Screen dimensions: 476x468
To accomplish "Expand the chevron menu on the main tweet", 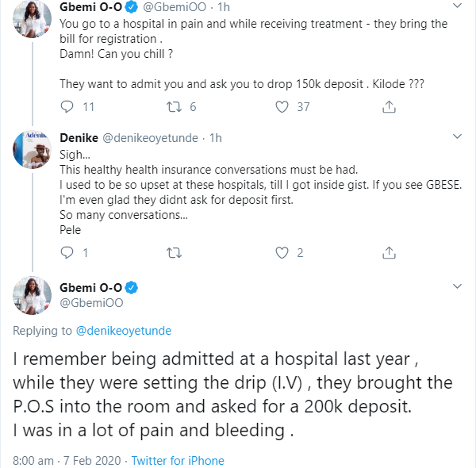I will 457,286.
